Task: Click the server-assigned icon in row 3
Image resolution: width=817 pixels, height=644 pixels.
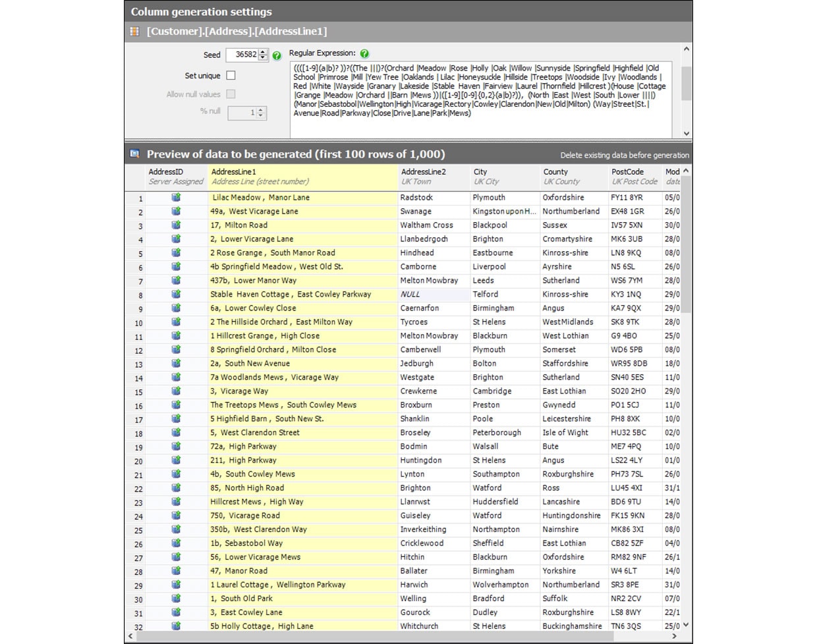Action: (176, 225)
